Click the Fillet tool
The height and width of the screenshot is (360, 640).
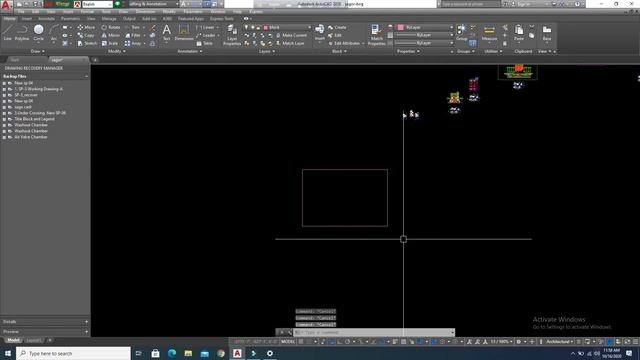coord(133,36)
